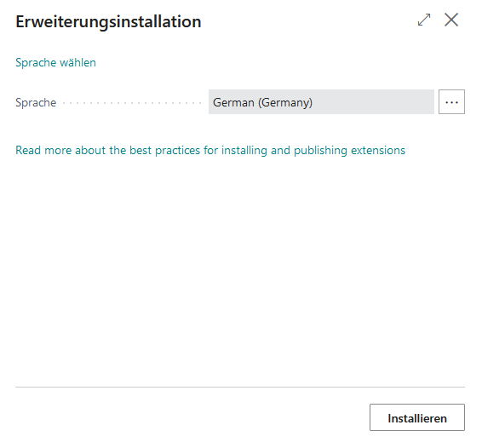Viewport: 482px width, 448px height.
Task: Collapse the Sprache wählen group
Action: 55,63
